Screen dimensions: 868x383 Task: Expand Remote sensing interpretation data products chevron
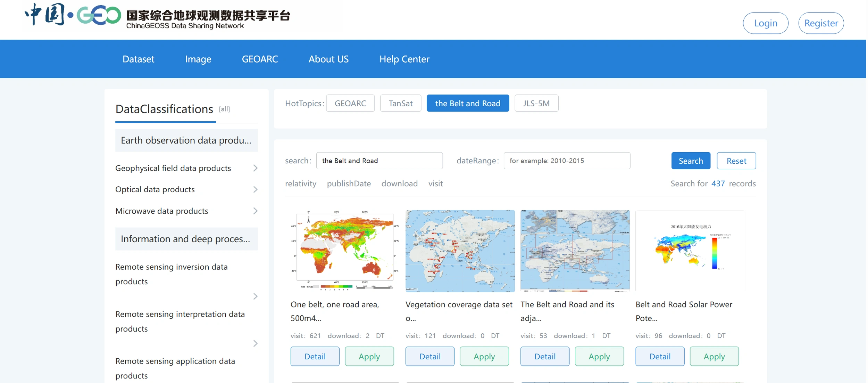[255, 343]
